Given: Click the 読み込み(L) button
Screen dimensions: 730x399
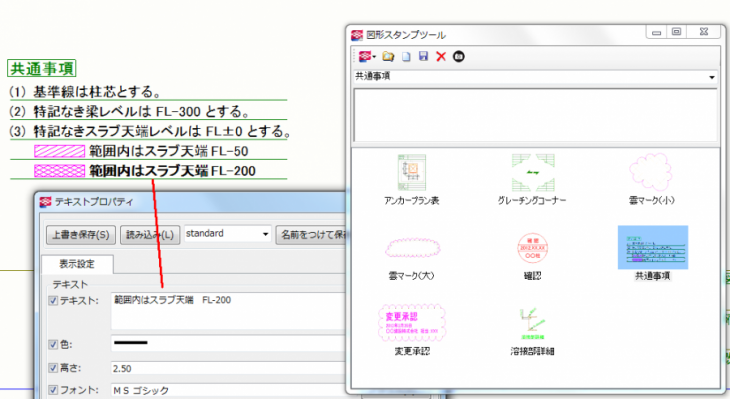Looking at the screenshot, I should click(x=150, y=235).
